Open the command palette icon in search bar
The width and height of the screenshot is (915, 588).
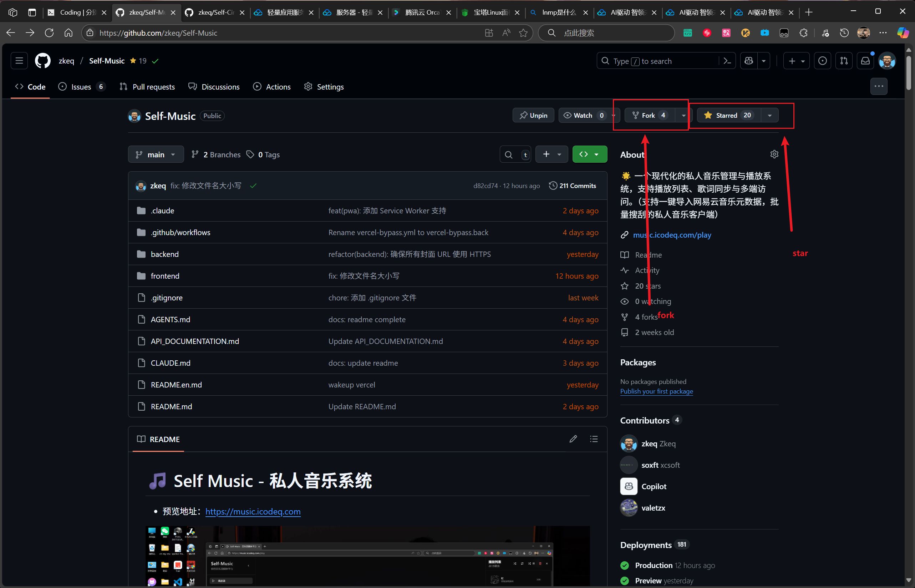pyautogui.click(x=727, y=61)
